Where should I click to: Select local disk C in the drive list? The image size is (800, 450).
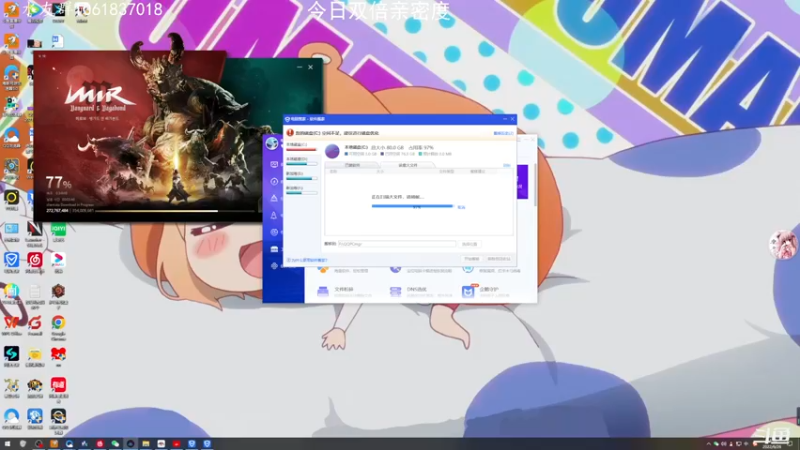point(301,147)
